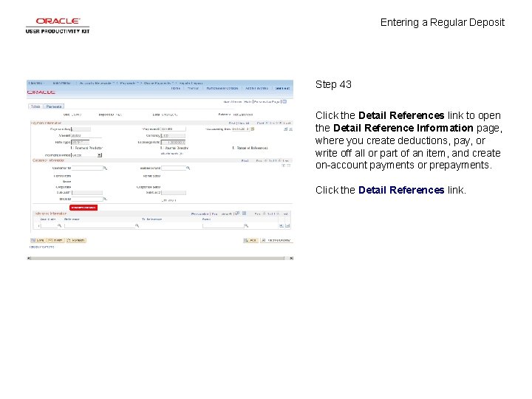532x399 pixels.
Task: Switch to the Totals tab
Action: 35,106
